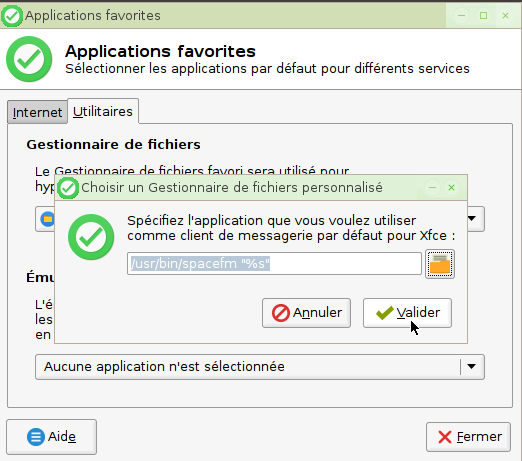Click the file manager icon in combo box
Viewport: 522px width, 461px height.
tap(47, 219)
